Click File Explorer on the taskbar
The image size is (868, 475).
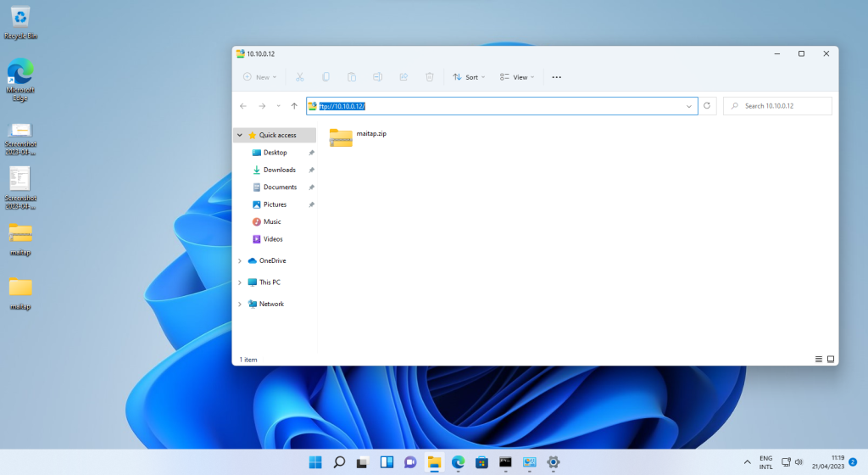point(434,462)
